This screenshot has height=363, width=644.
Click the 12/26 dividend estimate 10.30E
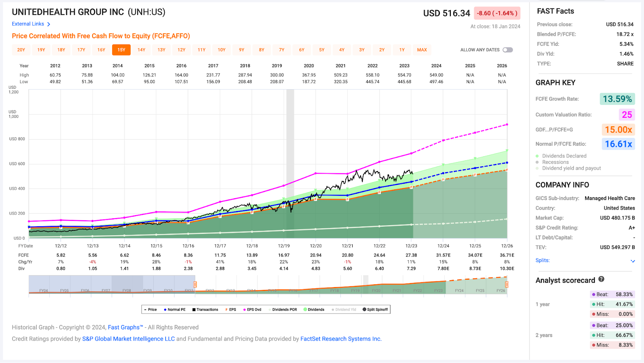[x=507, y=269]
